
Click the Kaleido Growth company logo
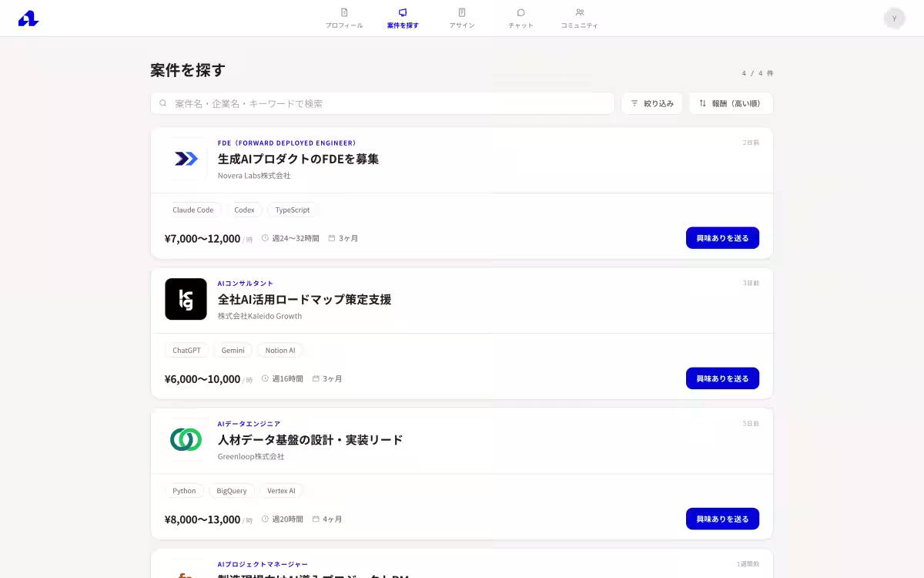[186, 299]
